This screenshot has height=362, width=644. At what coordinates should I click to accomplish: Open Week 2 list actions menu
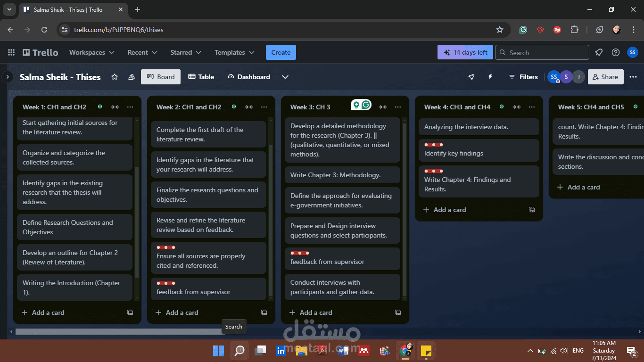pos(264,107)
